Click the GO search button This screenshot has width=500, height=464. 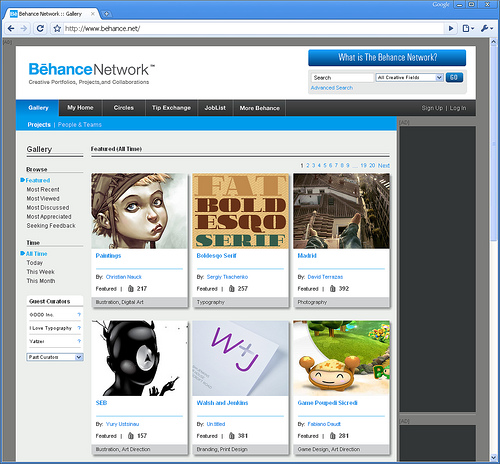tap(454, 77)
